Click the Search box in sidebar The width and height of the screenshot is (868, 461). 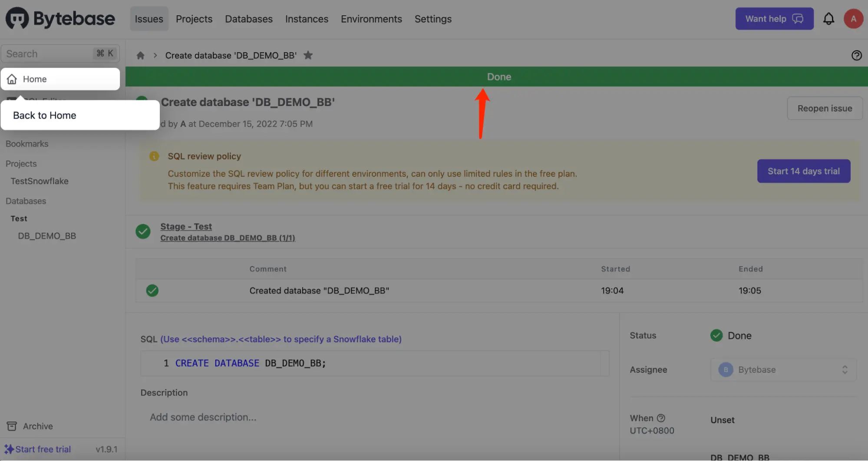coord(60,53)
